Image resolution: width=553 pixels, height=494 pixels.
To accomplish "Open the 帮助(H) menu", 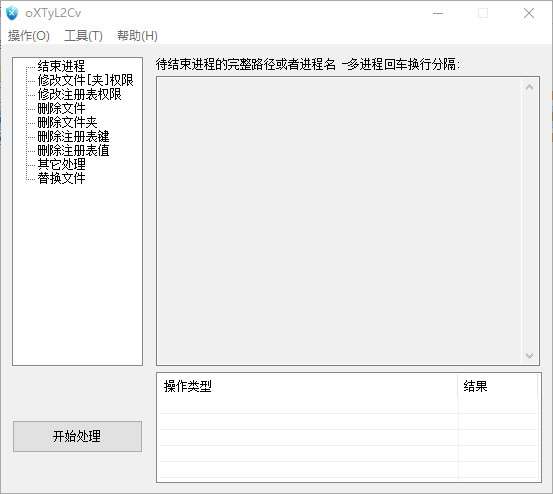I will point(138,36).
